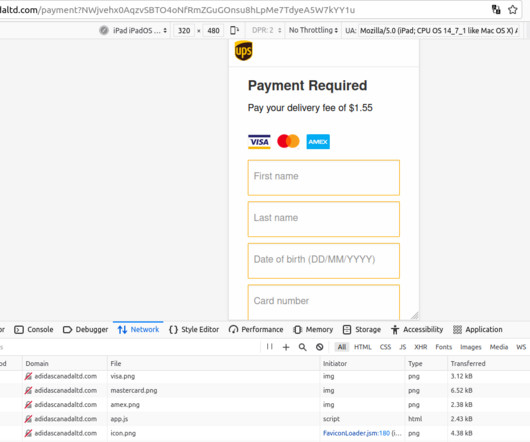Focus the Card number field
Image resolution: width=530 pixels, height=442 pixels.
click(x=324, y=302)
